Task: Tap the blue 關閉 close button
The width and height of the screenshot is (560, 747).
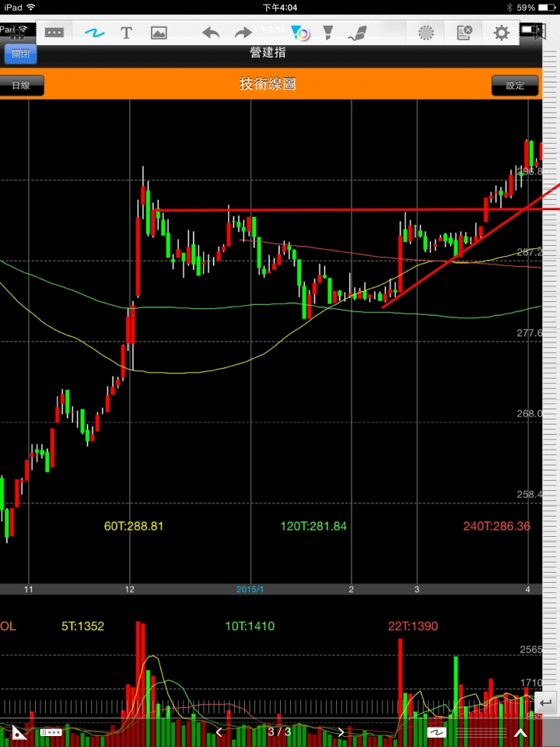Action: click(20, 54)
